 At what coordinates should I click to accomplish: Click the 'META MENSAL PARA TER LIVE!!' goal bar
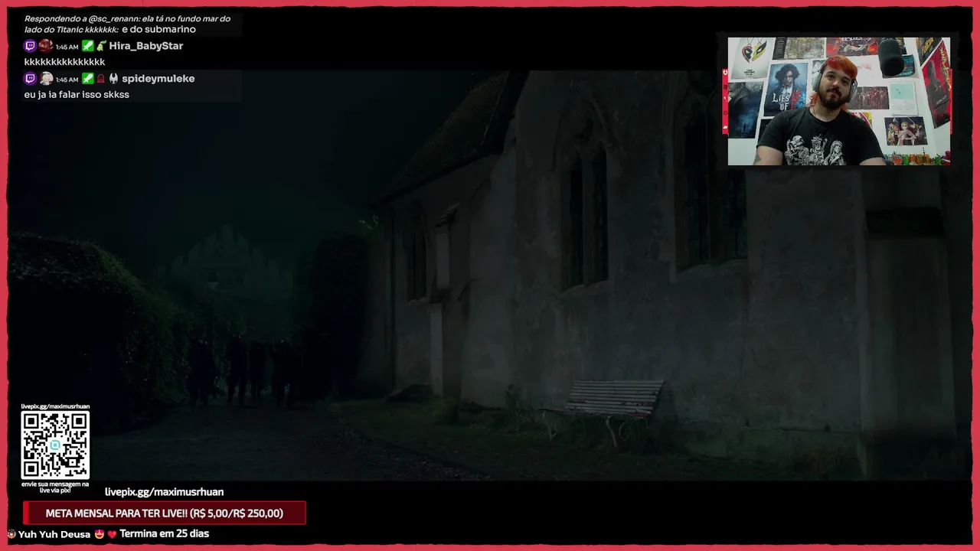(165, 513)
